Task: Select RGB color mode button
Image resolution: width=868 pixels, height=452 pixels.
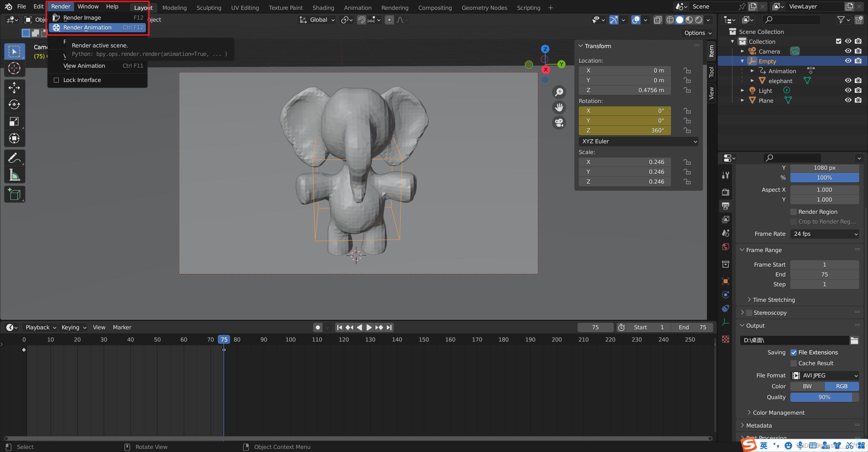Action: 841,386
